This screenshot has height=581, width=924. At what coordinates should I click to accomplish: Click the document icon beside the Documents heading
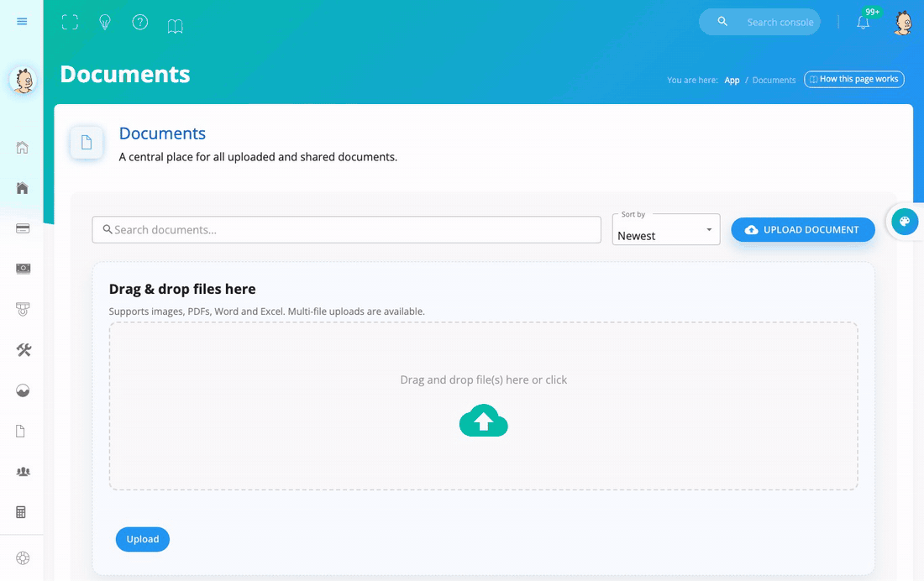point(87,143)
